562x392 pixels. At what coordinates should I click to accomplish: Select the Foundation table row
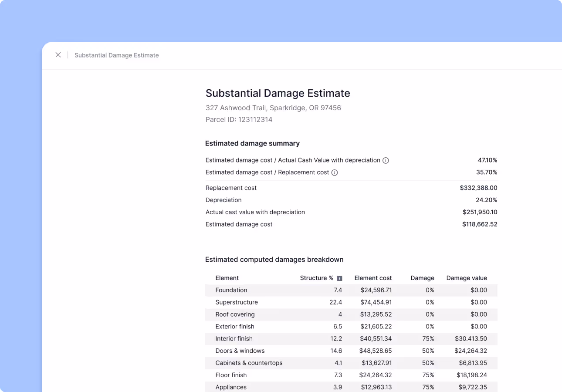pos(351,290)
